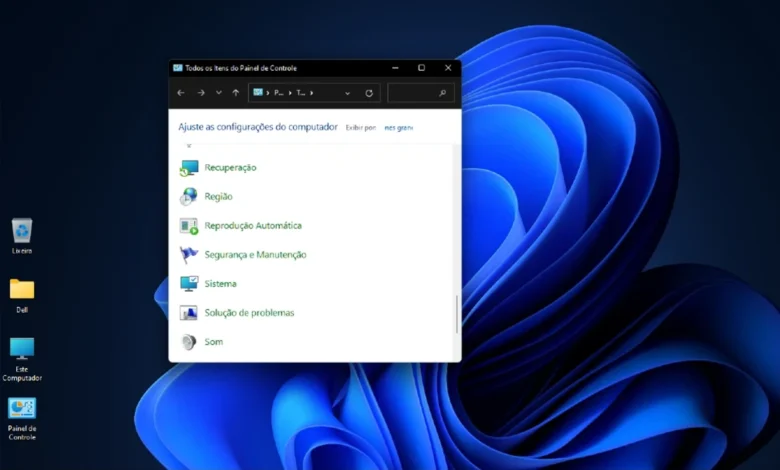Select the Lixeira desktop icon
Viewport: 780px width, 470px height.
[22, 236]
